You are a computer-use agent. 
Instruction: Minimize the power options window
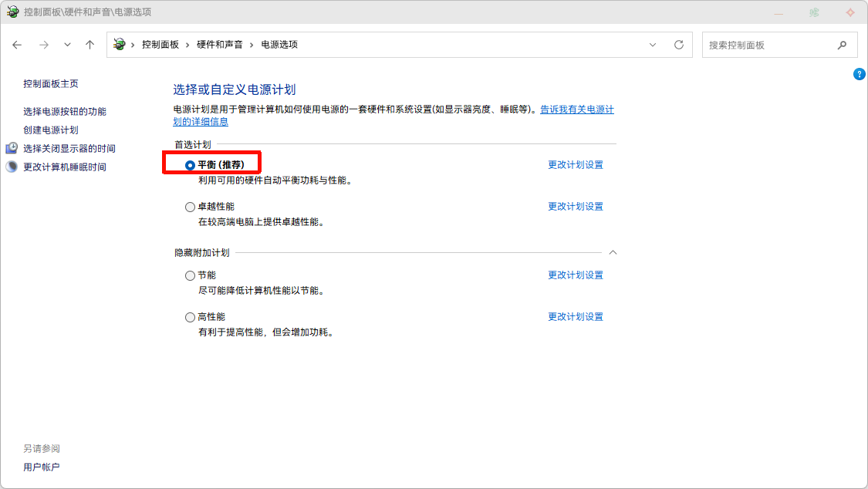click(x=778, y=12)
